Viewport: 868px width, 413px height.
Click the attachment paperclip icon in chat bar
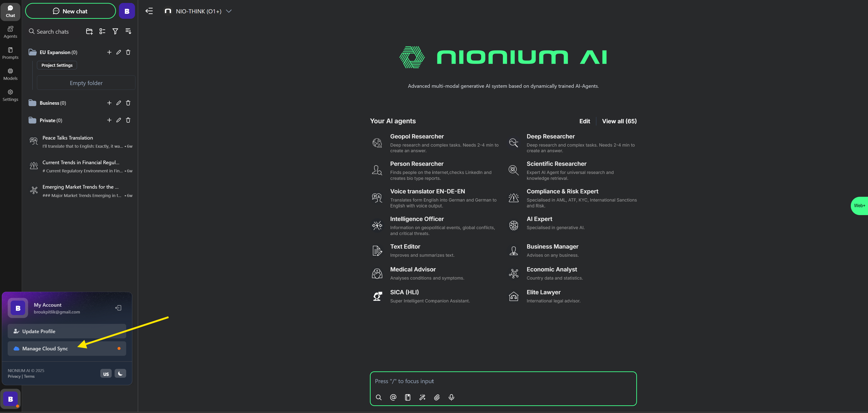tap(437, 397)
